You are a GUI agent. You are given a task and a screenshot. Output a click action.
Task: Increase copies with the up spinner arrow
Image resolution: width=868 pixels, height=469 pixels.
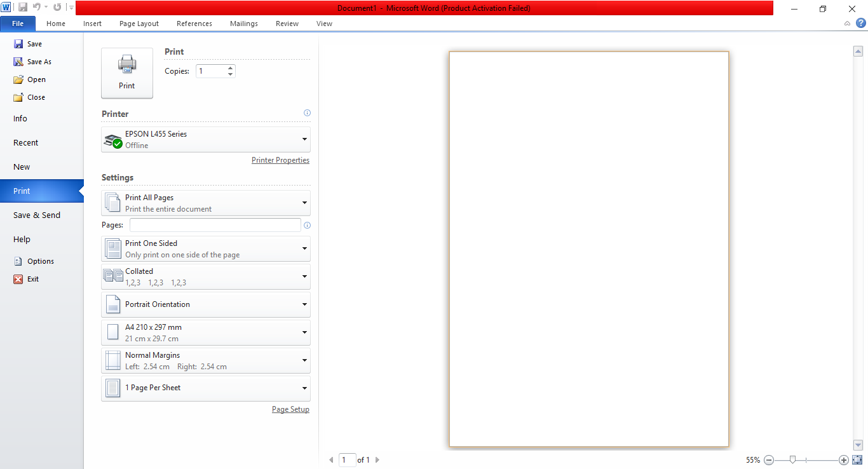(230, 68)
